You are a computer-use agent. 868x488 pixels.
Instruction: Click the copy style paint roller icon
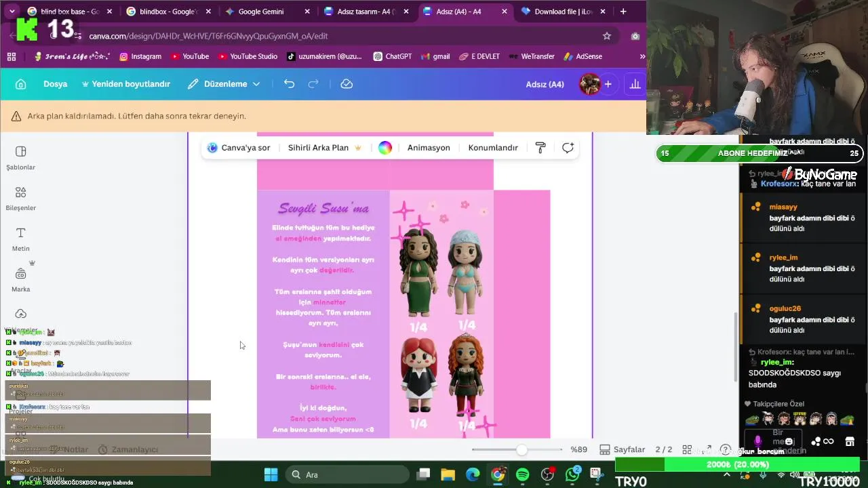(540, 148)
